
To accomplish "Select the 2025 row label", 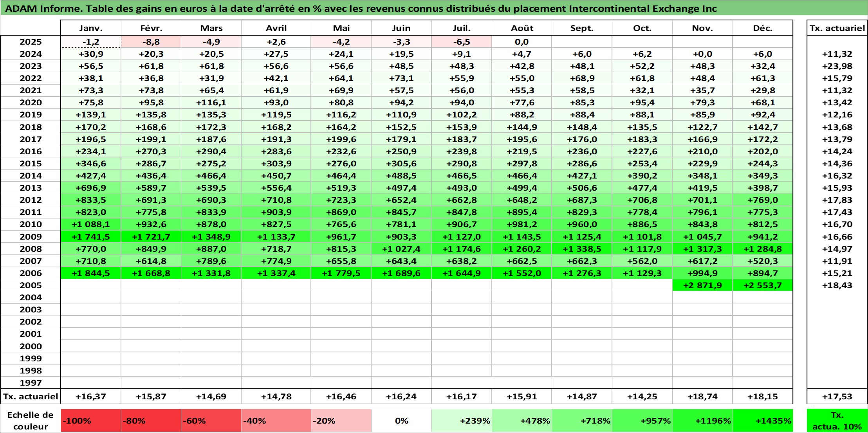I will [31, 42].
